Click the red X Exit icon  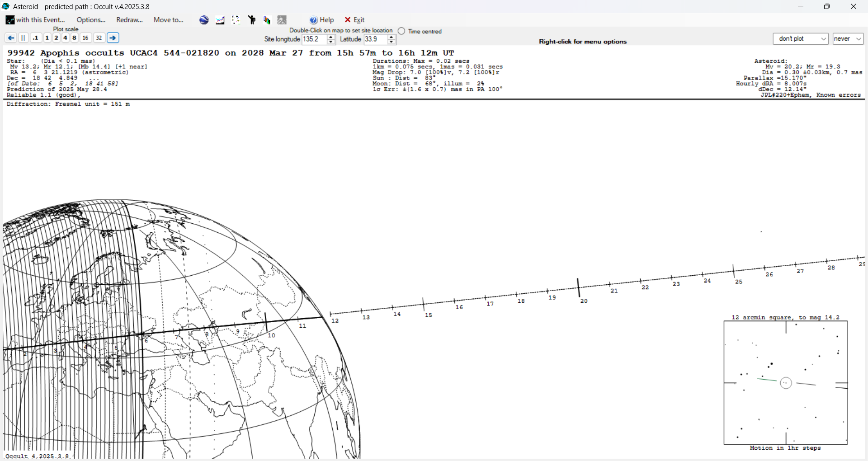click(x=348, y=20)
